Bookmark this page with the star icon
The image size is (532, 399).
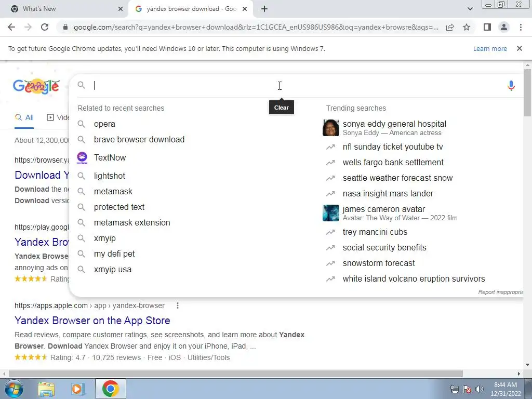point(467,27)
